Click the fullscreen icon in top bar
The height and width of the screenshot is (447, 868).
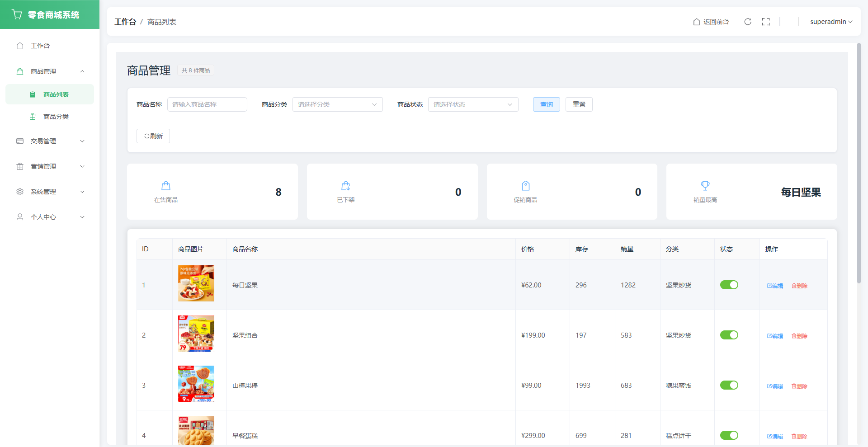click(x=766, y=22)
